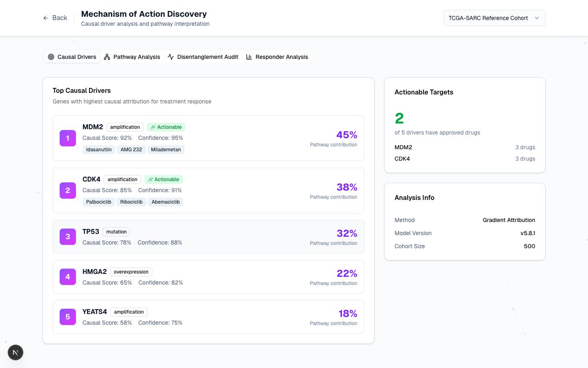The image size is (588, 368).
Task: Select the YEATS4 driver row
Action: point(208,317)
